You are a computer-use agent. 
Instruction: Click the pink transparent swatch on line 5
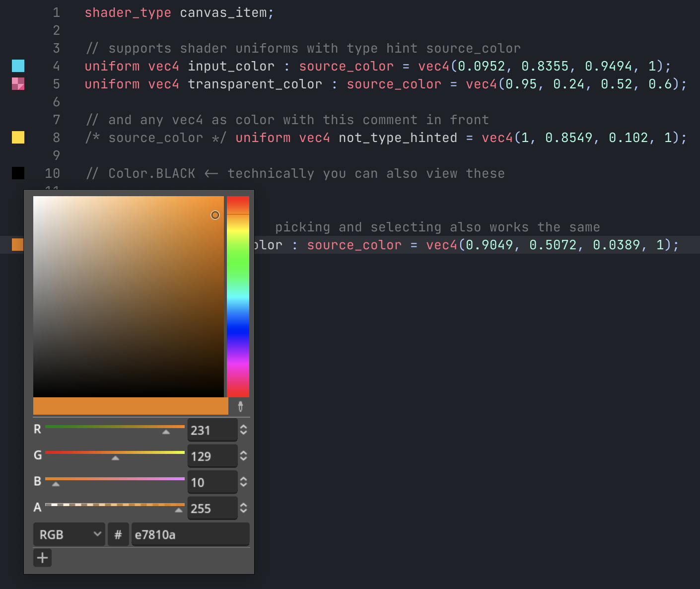click(18, 84)
